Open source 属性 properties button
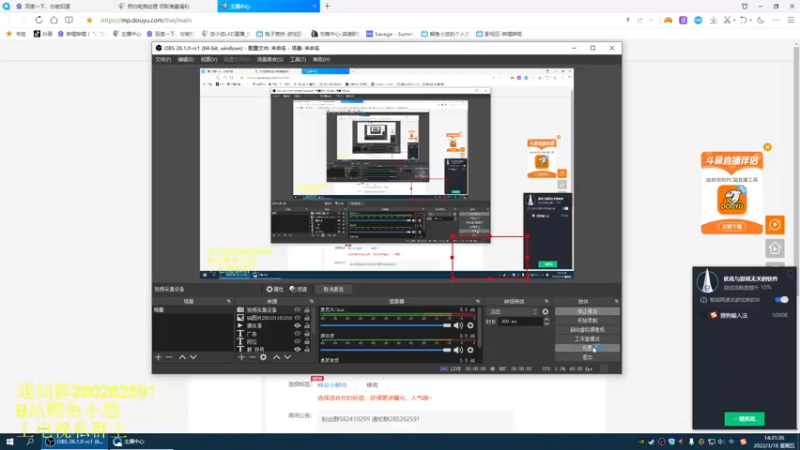 (274, 289)
